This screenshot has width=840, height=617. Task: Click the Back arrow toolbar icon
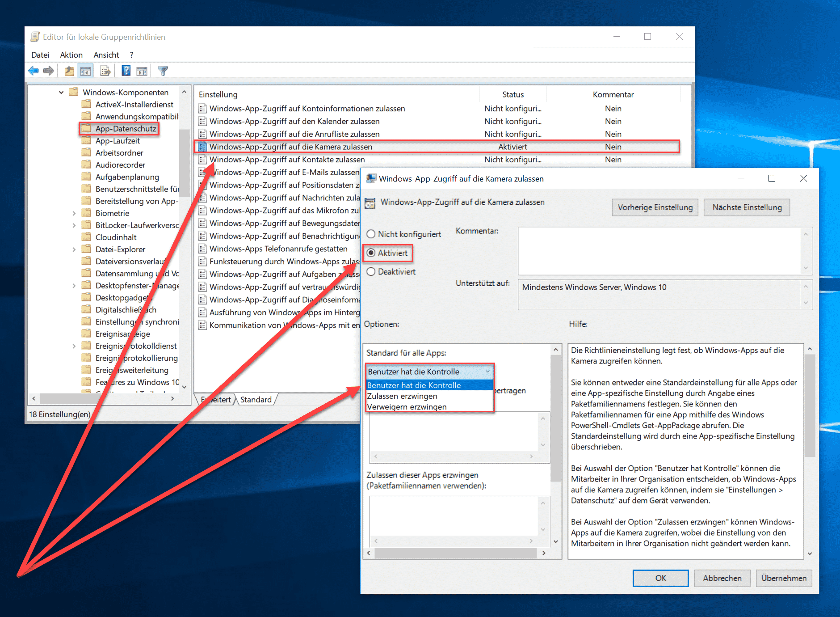34,71
